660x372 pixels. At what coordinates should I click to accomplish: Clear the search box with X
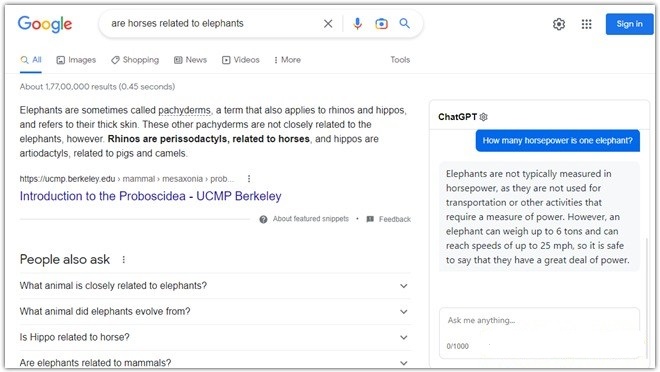[328, 24]
